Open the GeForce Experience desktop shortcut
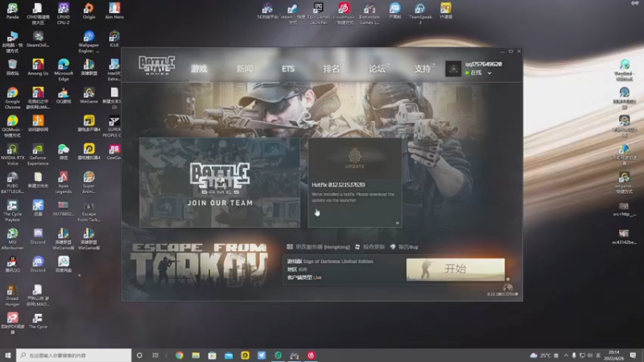This screenshot has height=362, width=644. click(38, 154)
